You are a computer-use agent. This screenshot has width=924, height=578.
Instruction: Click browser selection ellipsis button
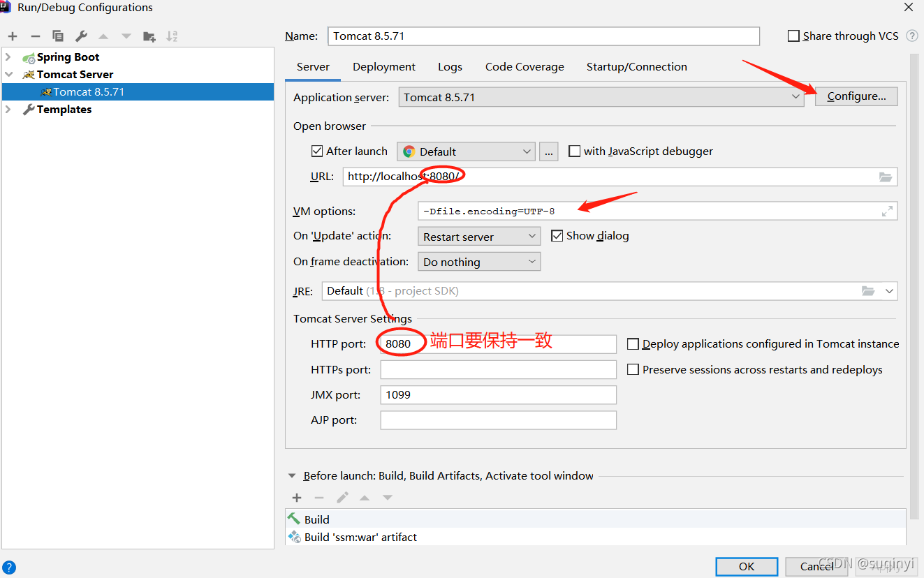point(549,151)
